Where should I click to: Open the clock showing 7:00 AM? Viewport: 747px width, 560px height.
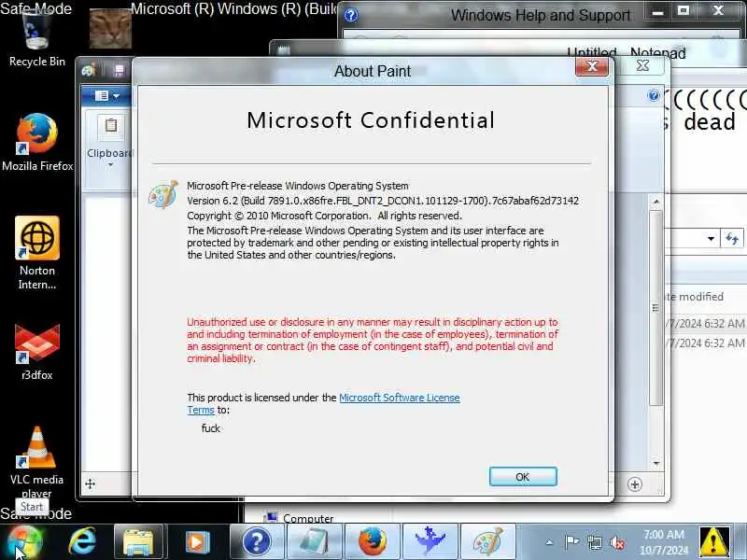tap(664, 542)
